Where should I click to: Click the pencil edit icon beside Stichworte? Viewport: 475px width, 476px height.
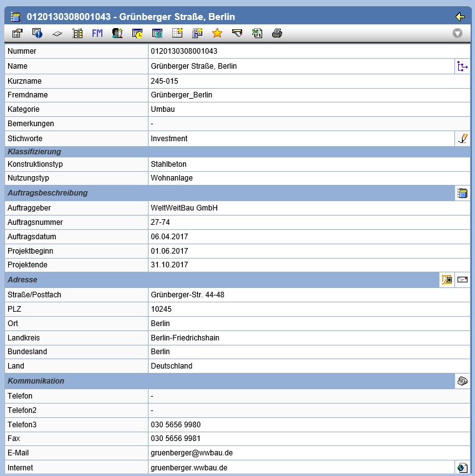(462, 139)
